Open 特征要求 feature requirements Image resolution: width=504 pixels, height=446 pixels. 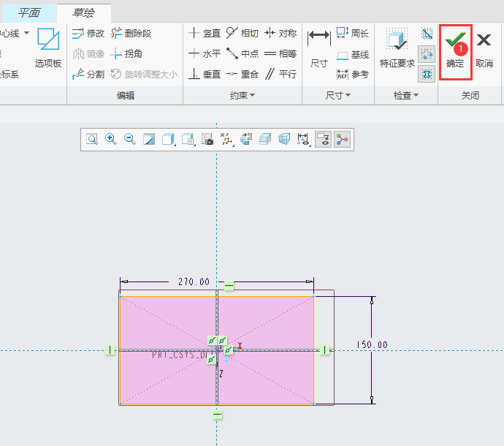tap(397, 48)
